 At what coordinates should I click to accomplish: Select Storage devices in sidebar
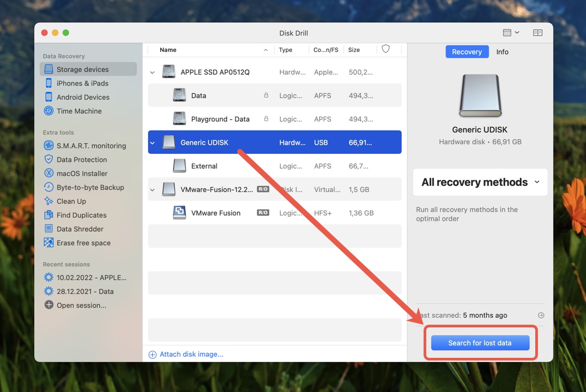pos(88,69)
